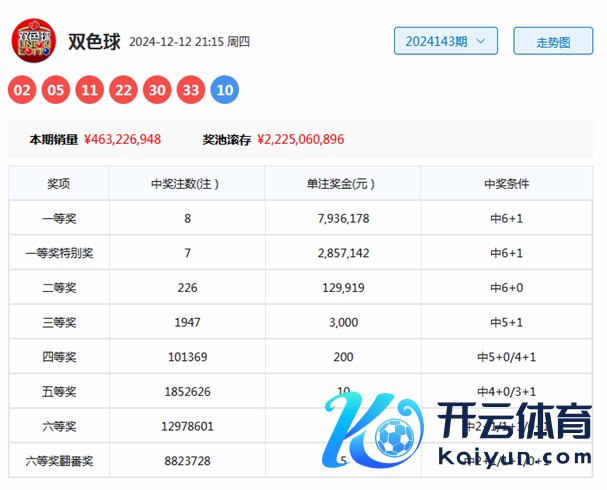The height and width of the screenshot is (490, 607).
Task: Select red ball number 11
Action: 90,91
